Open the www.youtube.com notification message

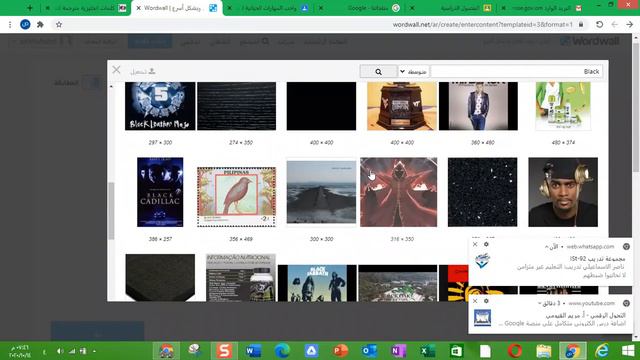(550, 315)
